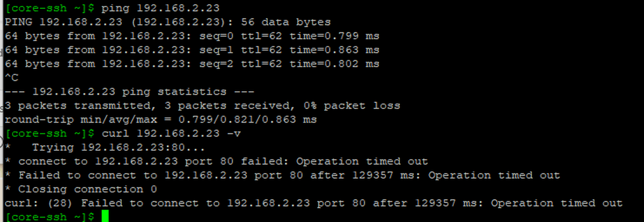Click the curl 192.168.2.23 -v command
Image resolution: width=644 pixels, height=222 pixels.
[171, 133]
